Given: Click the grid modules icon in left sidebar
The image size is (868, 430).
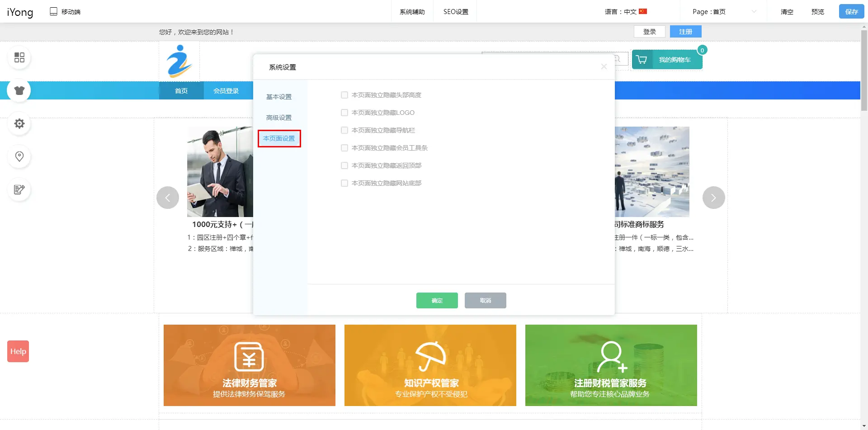Looking at the screenshot, I should (19, 57).
